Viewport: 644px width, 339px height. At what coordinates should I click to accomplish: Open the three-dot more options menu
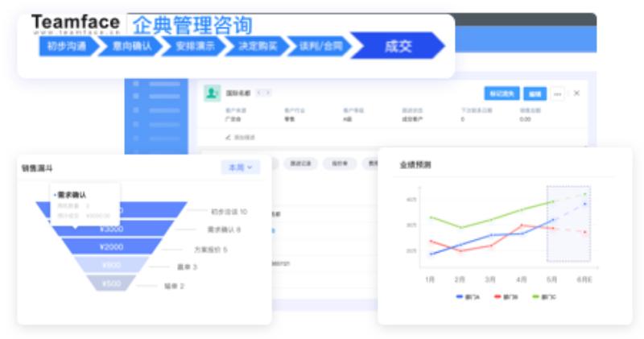tap(557, 93)
